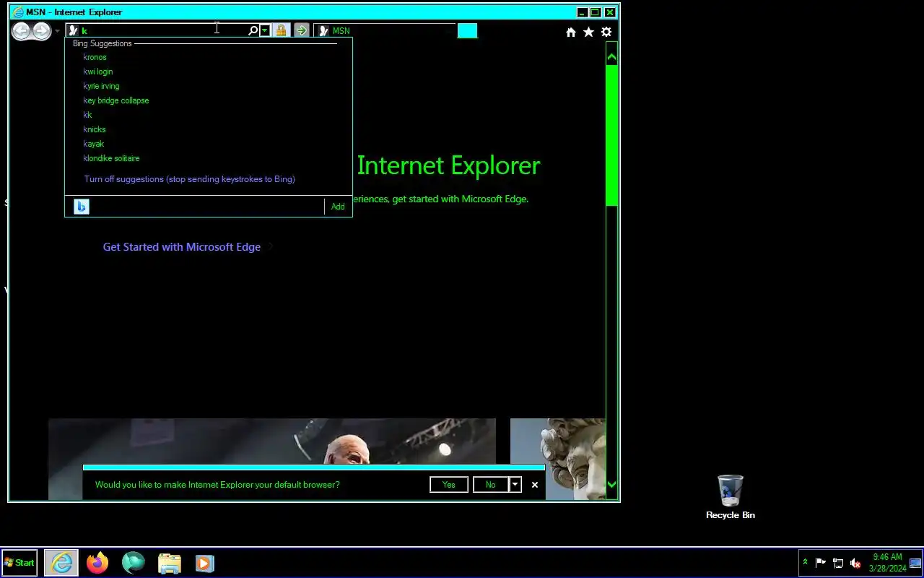Open 'Get Started with Microsoft Edge' link
Image resolution: width=924 pixels, height=578 pixels.
tap(182, 247)
